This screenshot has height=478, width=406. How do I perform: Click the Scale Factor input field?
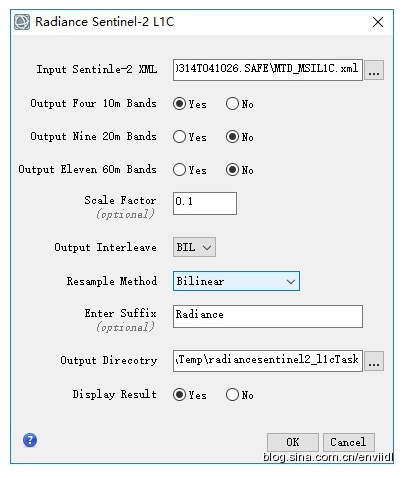click(205, 203)
